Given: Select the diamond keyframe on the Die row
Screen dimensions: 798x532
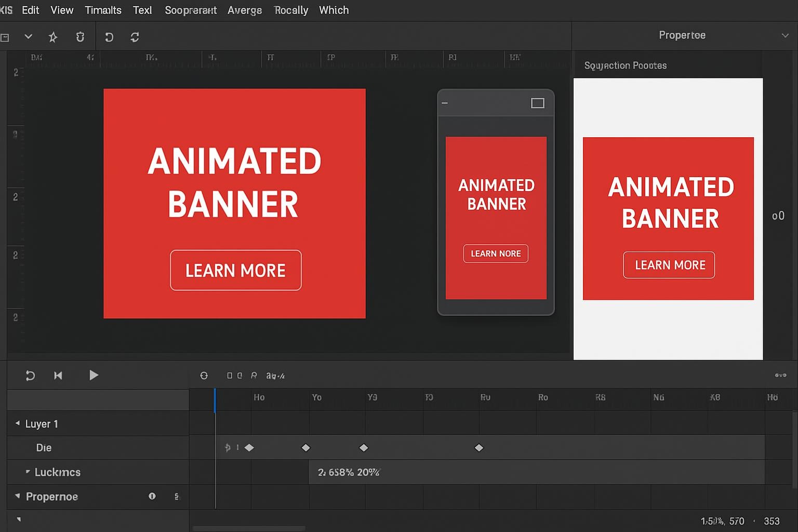Looking at the screenshot, I should click(249, 447).
